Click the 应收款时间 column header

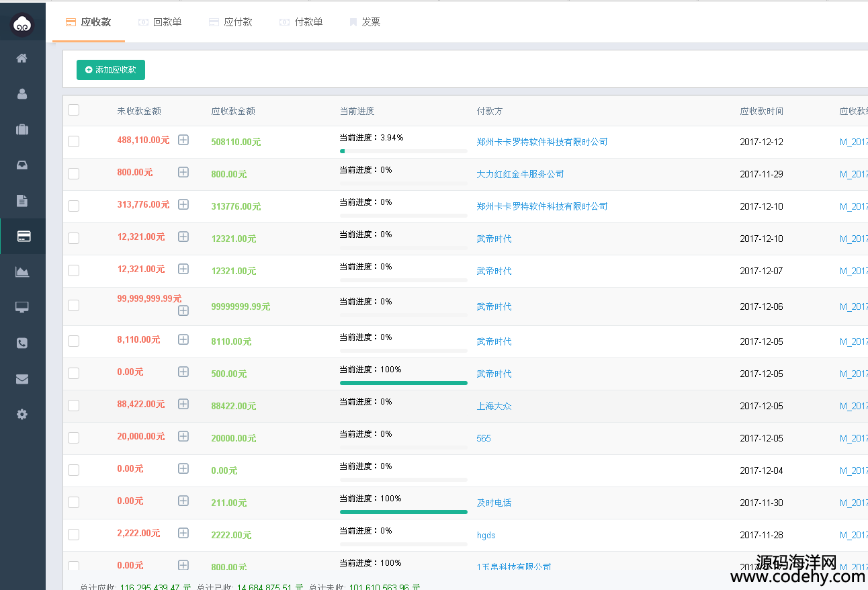pos(762,111)
